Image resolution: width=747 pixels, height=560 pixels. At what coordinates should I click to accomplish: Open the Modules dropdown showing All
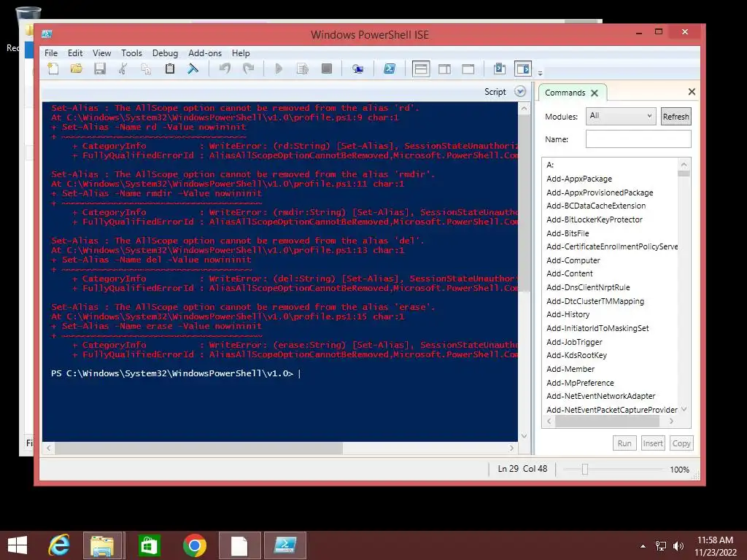click(621, 116)
